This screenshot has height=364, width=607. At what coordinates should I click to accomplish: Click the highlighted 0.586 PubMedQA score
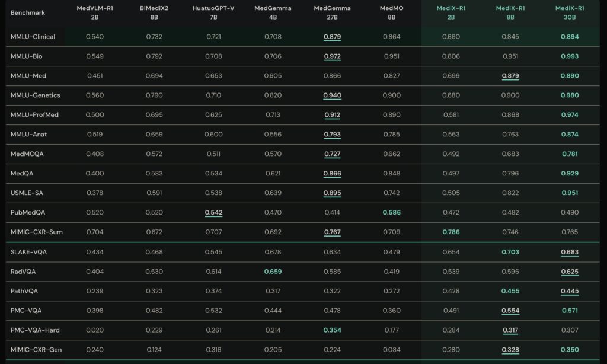click(x=391, y=213)
